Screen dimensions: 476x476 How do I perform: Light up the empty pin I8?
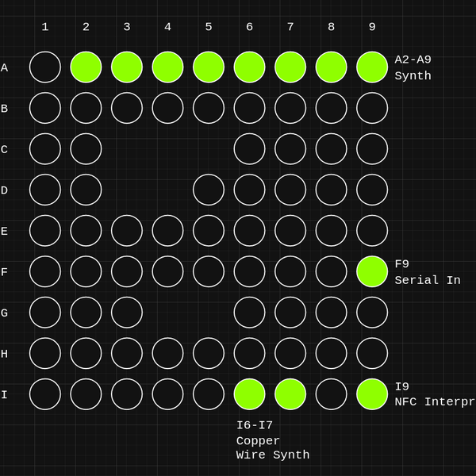click(331, 394)
